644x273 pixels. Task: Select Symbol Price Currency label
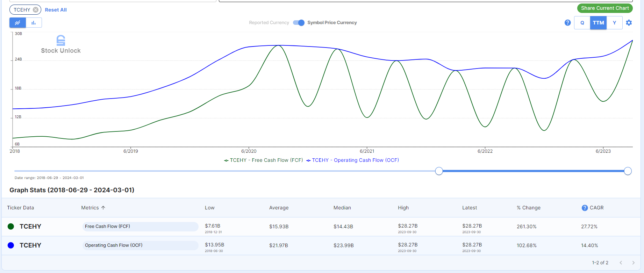click(x=332, y=23)
